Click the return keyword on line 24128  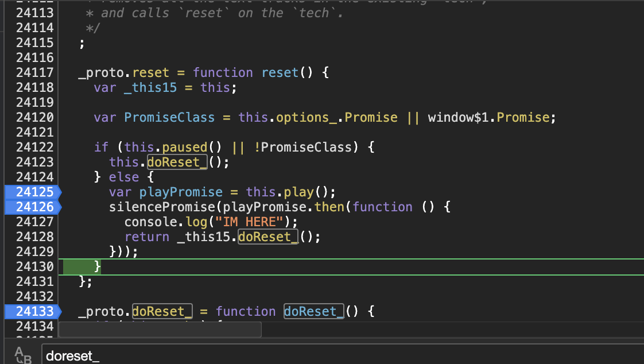point(146,237)
